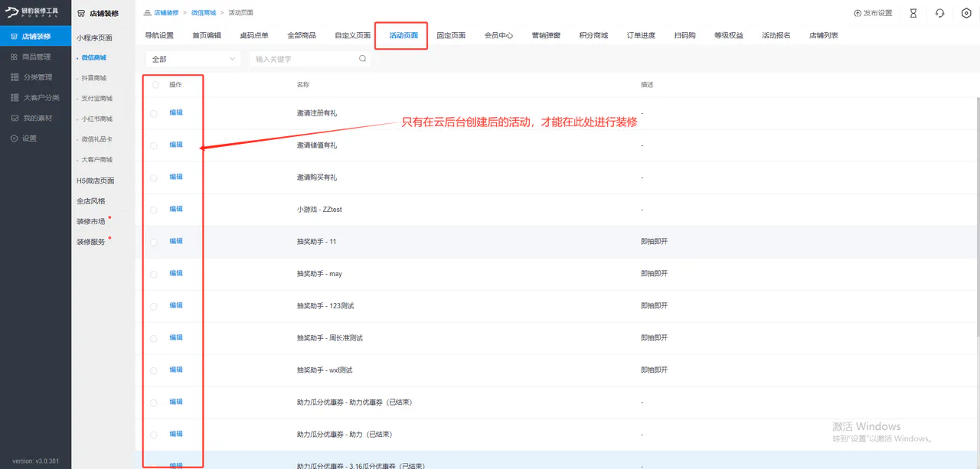Screen dimensions: 980x469
Task: Click 店铺装修 breadcrumb link
Action: (x=166, y=13)
